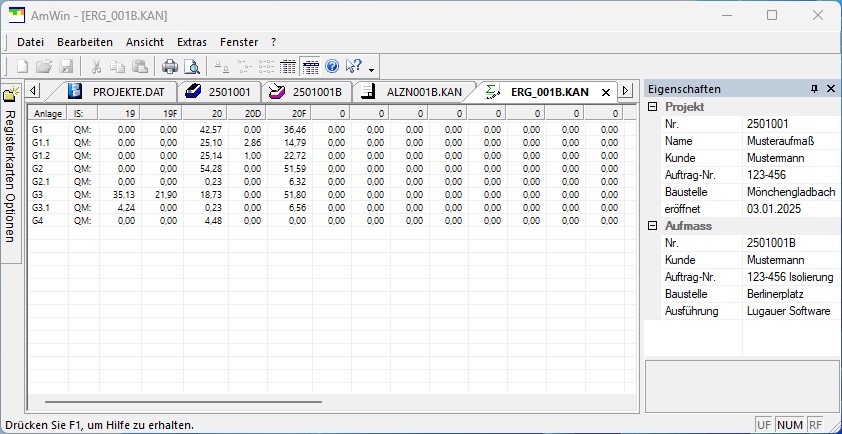Switch to the 2501001B tab
This screenshot has width=842, height=434.
point(317,92)
